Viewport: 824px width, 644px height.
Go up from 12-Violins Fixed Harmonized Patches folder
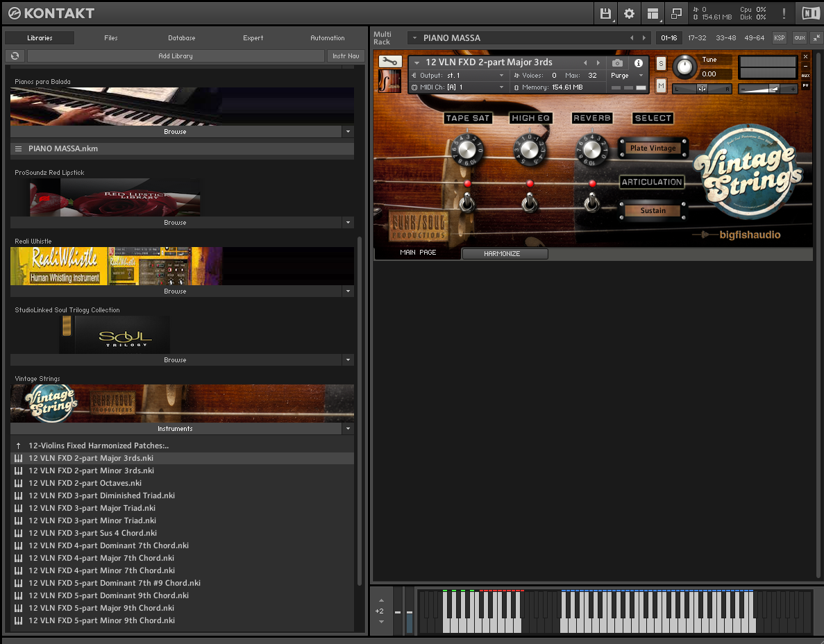tap(18, 446)
